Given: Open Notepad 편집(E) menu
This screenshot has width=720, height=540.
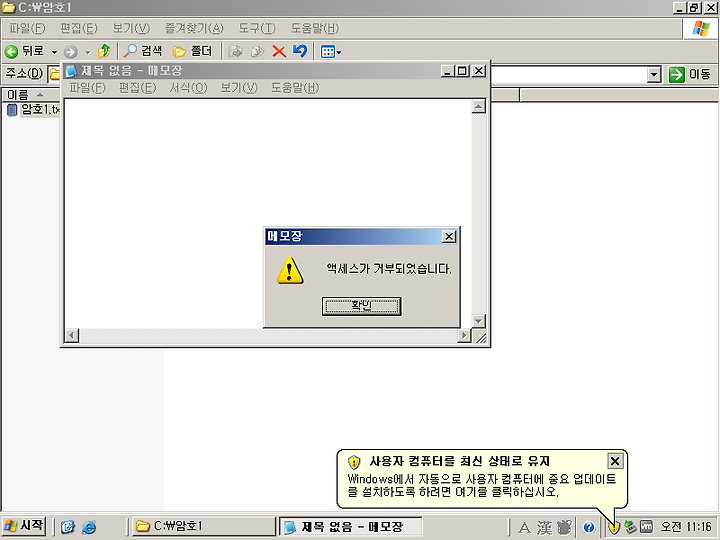Looking at the screenshot, I should (137, 88).
